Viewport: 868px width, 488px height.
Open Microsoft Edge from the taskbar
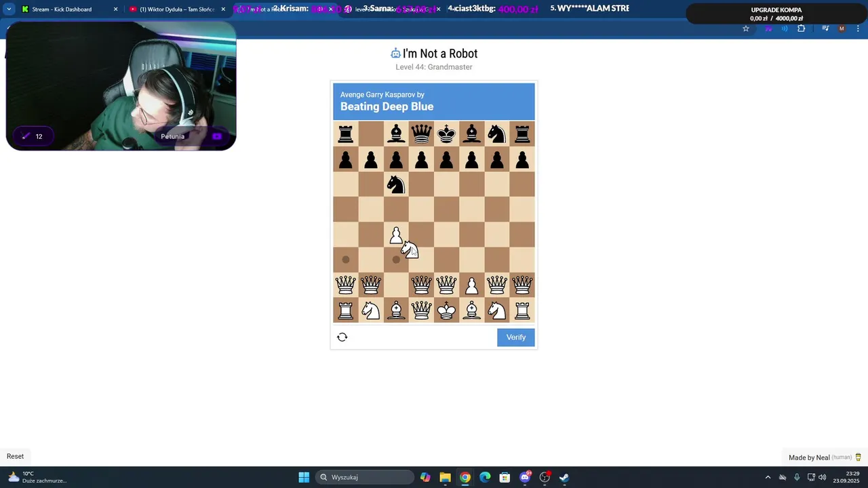485,477
